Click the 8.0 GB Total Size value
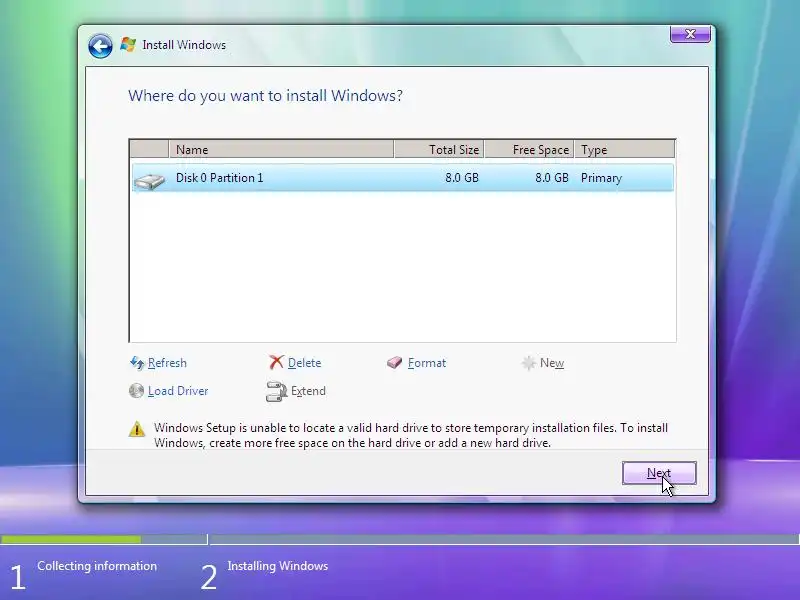This screenshot has width=800, height=600. coord(462,178)
